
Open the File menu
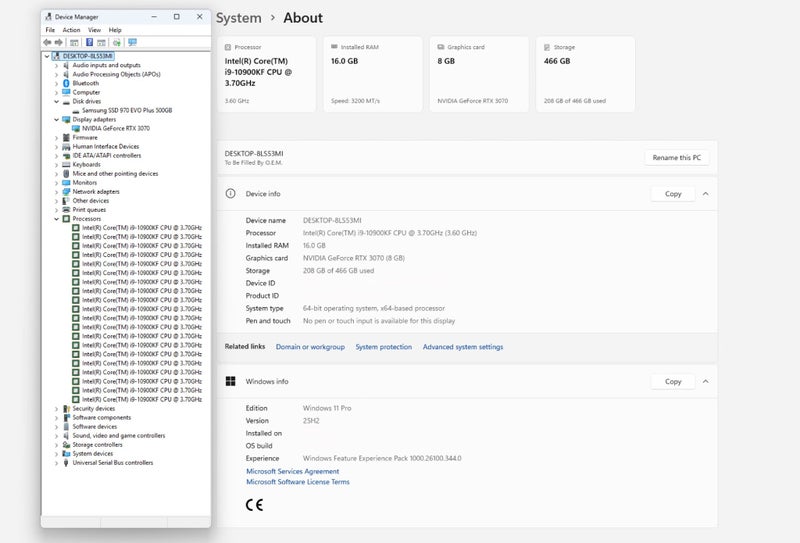click(50, 30)
